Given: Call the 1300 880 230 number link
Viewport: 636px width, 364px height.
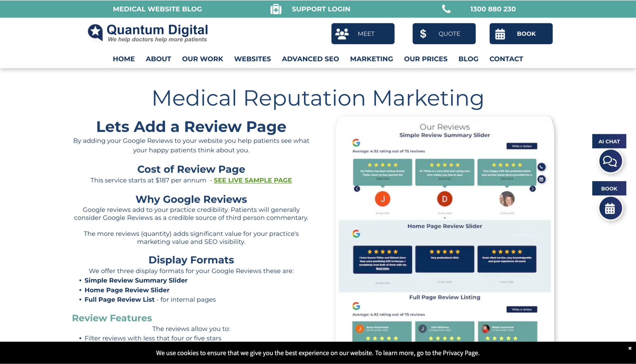Looking at the screenshot, I should point(493,9).
